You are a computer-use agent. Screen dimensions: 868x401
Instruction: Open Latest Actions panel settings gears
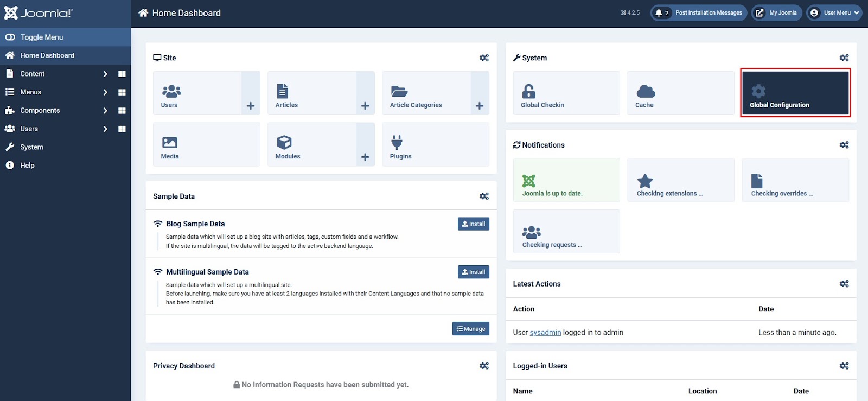(844, 284)
